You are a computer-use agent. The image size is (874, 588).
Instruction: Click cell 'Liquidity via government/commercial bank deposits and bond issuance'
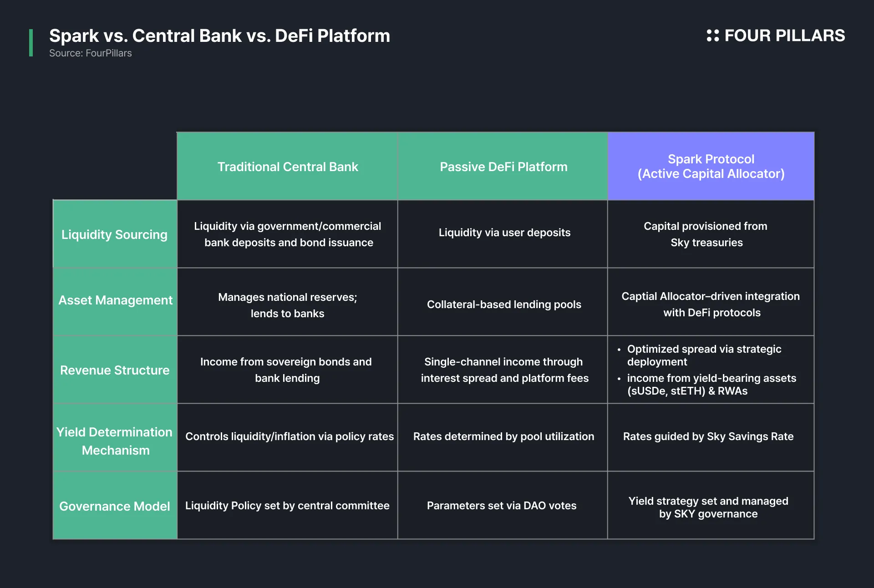click(287, 234)
